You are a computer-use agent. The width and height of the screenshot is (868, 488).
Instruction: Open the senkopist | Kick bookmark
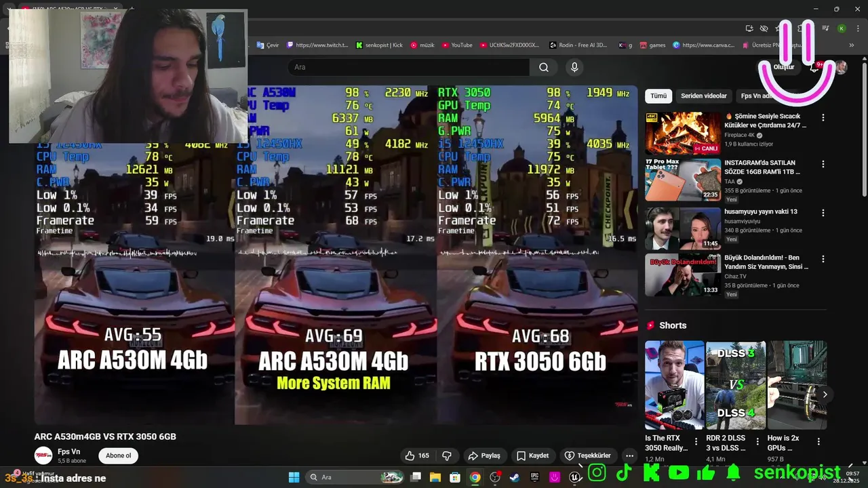coord(379,45)
